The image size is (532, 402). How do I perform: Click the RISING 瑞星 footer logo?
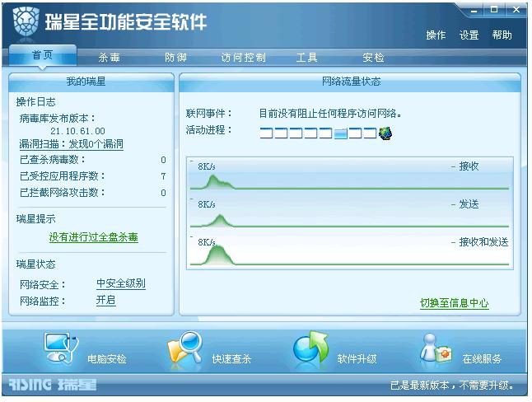[x=52, y=385]
